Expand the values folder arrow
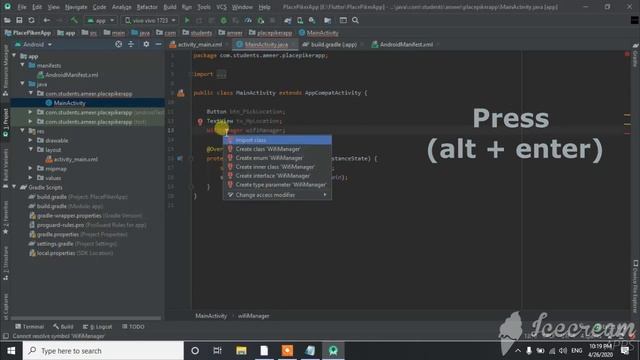The width and height of the screenshot is (640, 360). 31,178
